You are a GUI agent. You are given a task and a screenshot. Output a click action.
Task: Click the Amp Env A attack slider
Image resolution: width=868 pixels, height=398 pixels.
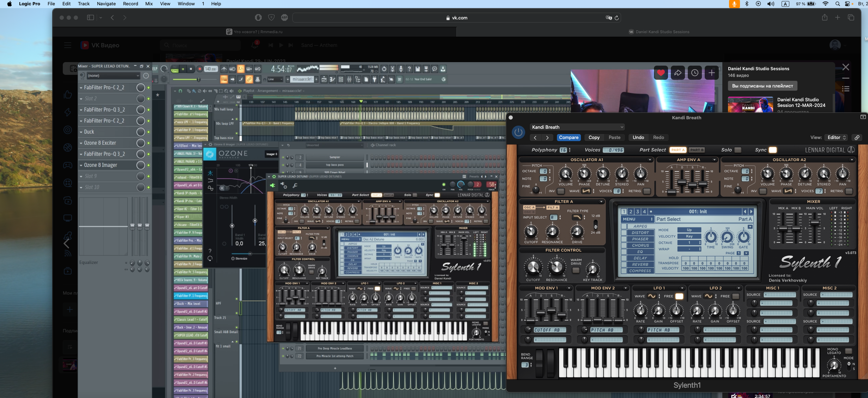671,193
